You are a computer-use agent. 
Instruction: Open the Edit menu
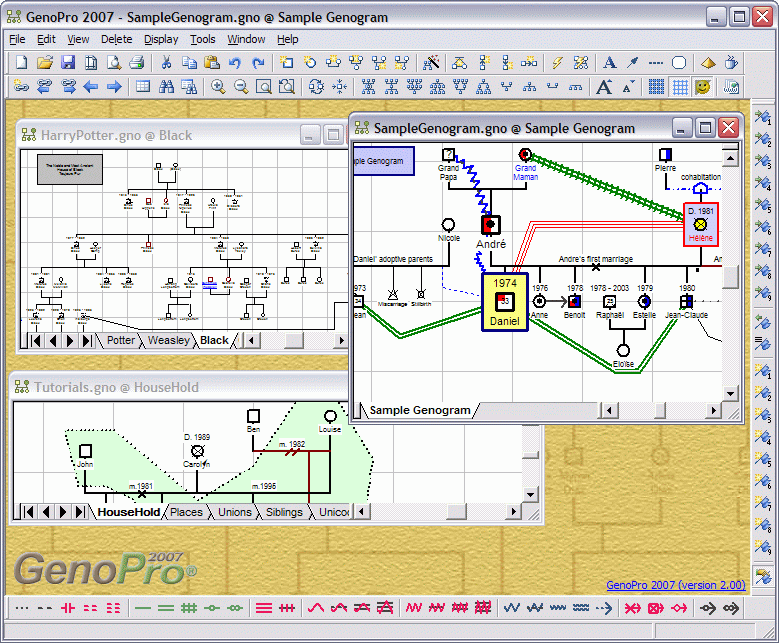[x=46, y=39]
